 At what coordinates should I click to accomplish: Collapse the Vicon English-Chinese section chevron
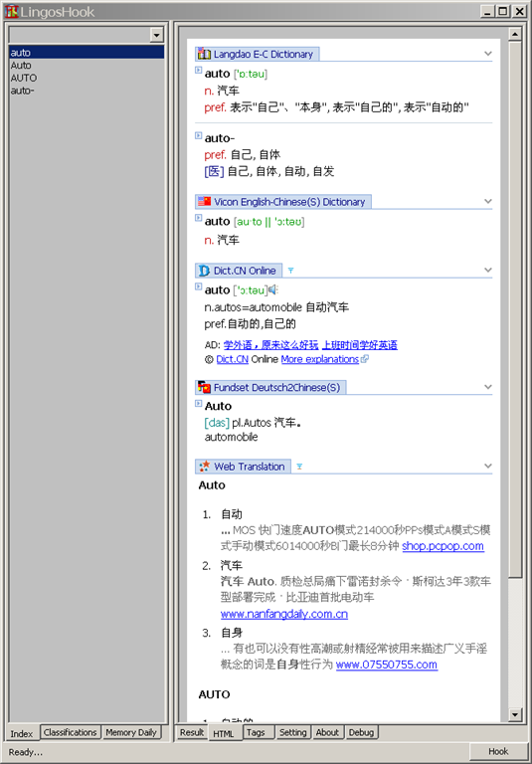tap(487, 201)
